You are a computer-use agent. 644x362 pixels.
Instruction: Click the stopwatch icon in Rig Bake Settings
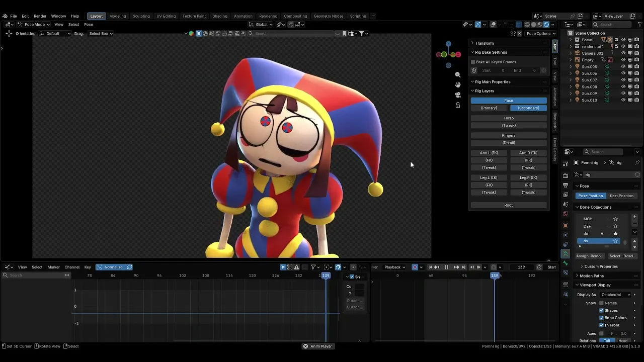474,70
